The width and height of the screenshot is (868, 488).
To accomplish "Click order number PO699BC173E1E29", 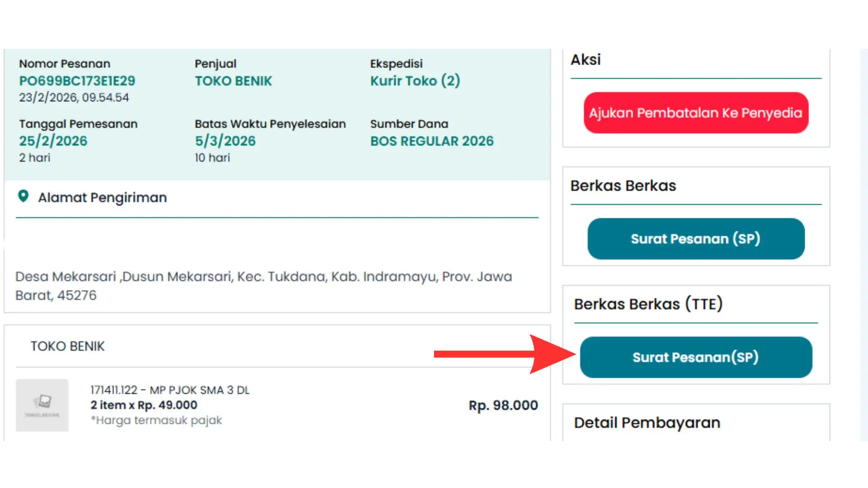I will click(x=77, y=81).
